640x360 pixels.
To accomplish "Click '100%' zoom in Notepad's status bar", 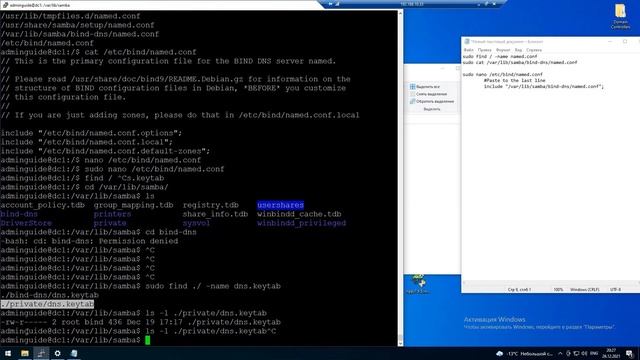I will pyautogui.click(x=558, y=289).
